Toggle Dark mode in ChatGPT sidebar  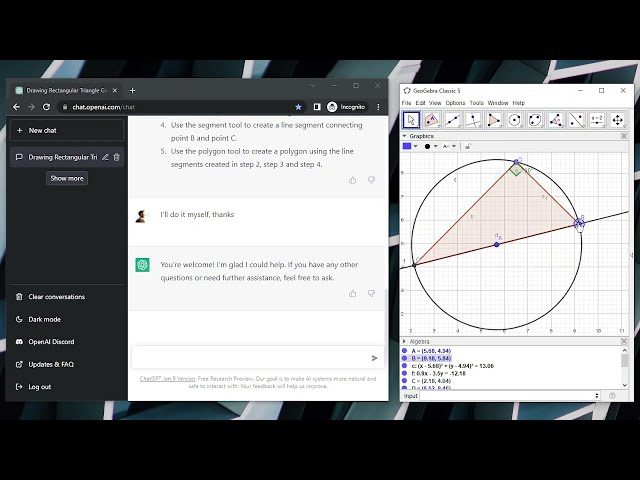(44, 319)
